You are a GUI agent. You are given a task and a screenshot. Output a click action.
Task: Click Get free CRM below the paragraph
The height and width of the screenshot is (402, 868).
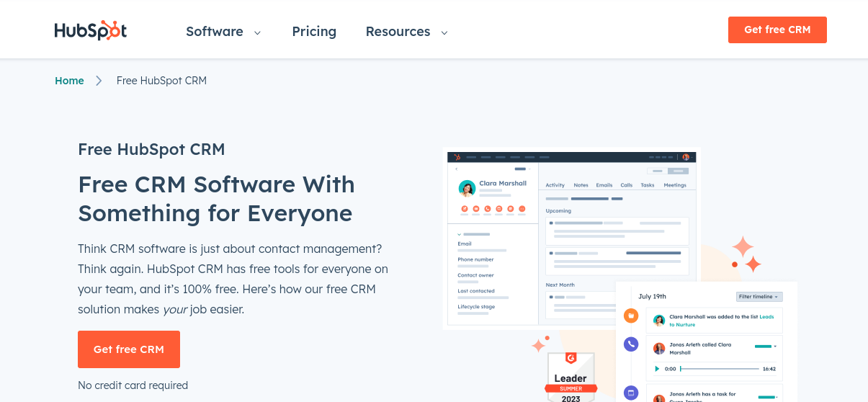[x=129, y=349]
